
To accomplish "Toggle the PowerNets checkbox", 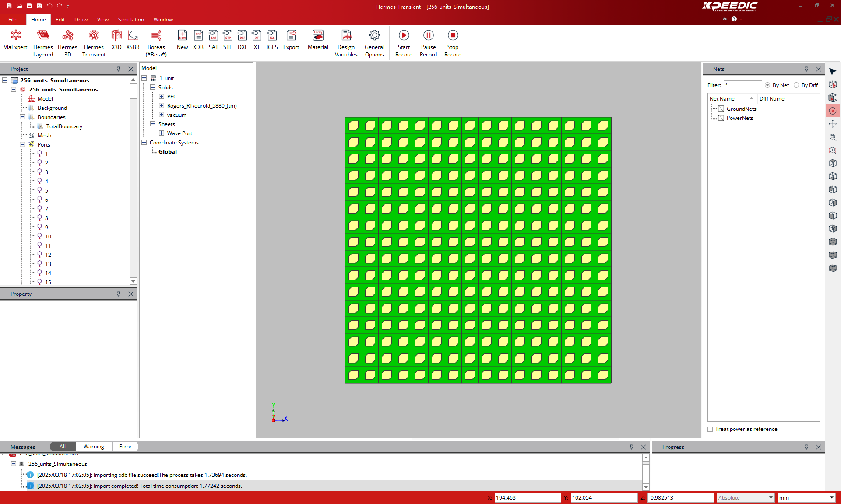I will (721, 118).
